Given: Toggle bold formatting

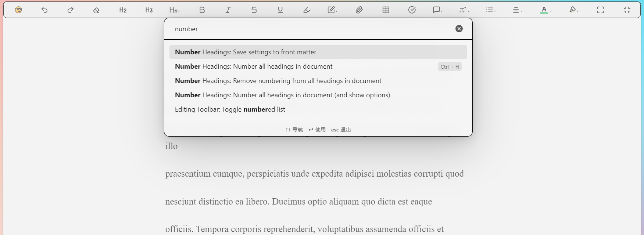Looking at the screenshot, I should [202, 10].
